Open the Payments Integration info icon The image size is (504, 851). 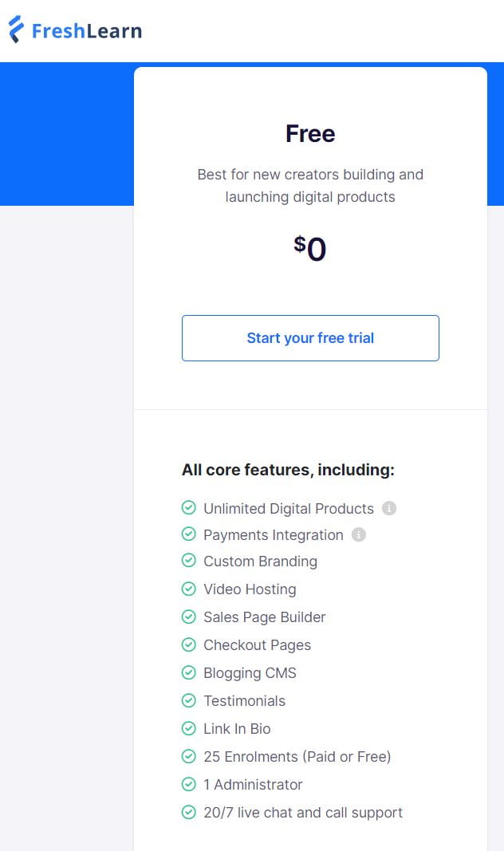359,534
